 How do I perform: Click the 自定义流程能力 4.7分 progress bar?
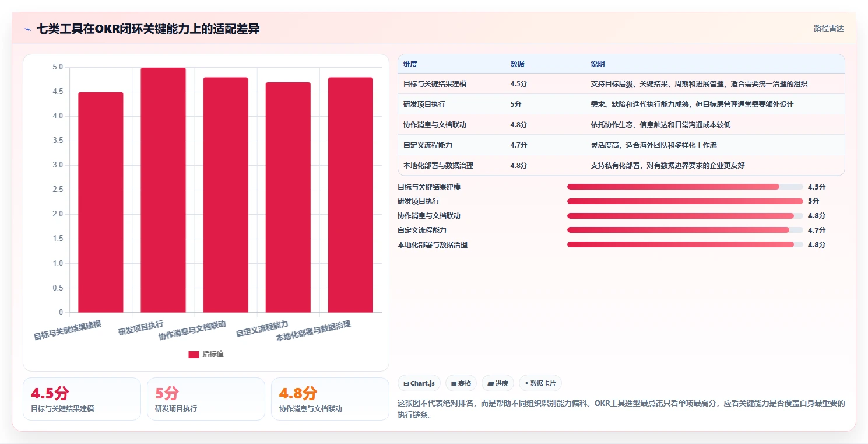coord(685,230)
